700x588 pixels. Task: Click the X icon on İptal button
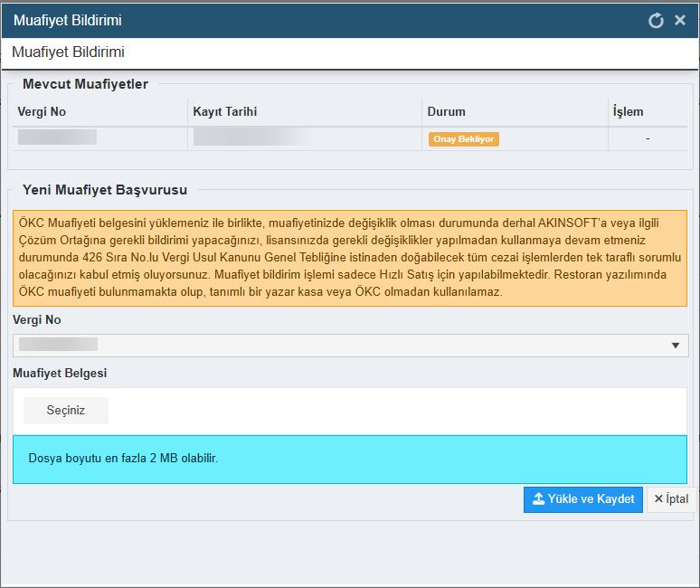(658, 499)
